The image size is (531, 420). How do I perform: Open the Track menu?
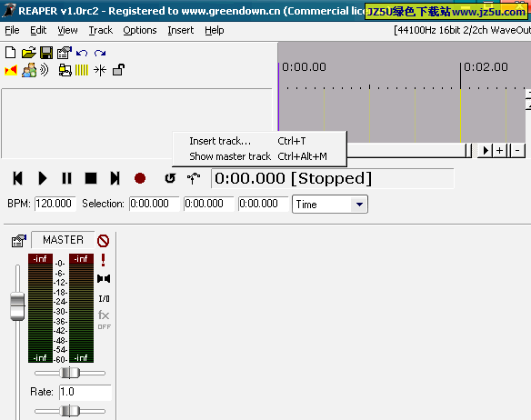coord(101,31)
